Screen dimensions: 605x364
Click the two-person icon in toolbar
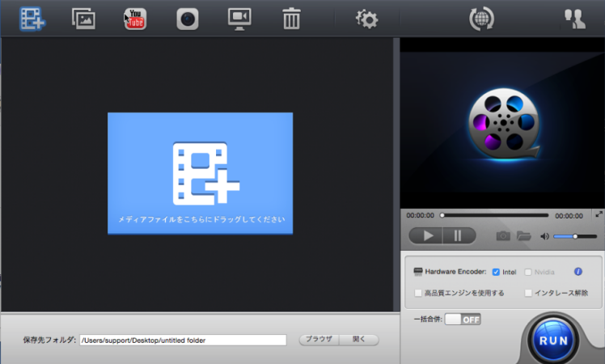[575, 19]
